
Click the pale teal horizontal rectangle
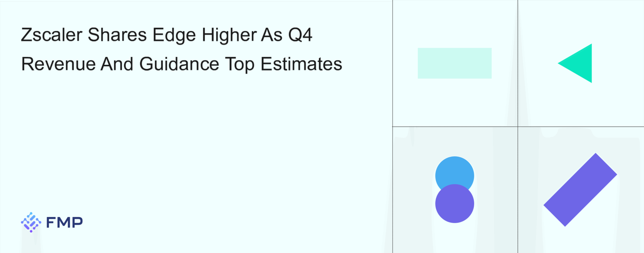[x=455, y=63]
